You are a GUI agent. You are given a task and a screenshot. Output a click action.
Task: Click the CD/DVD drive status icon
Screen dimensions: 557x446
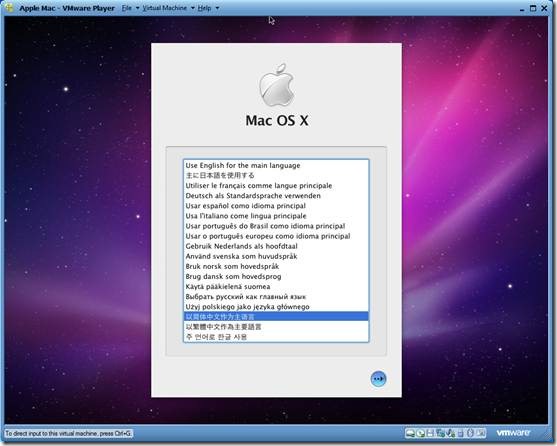(x=421, y=433)
